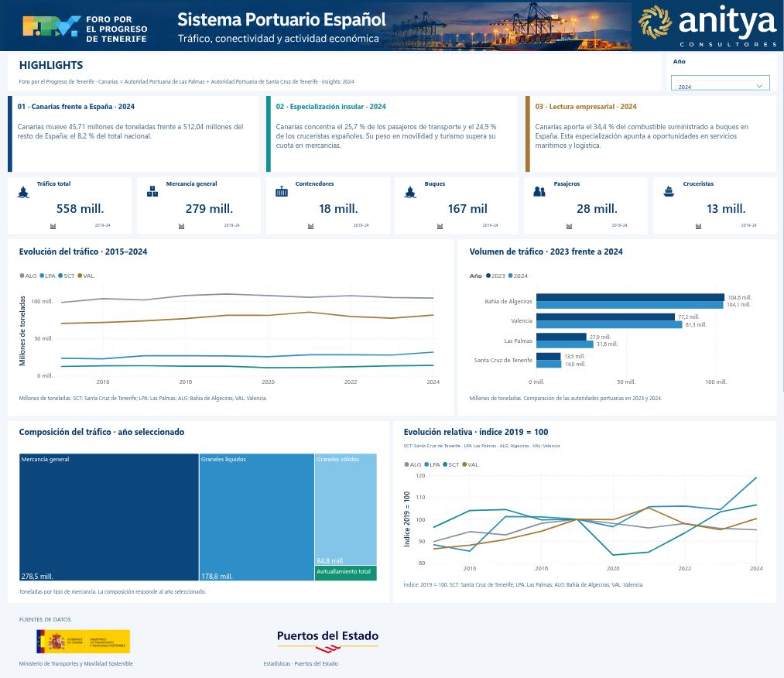Click the anitya Consultores logo

[x=707, y=25]
